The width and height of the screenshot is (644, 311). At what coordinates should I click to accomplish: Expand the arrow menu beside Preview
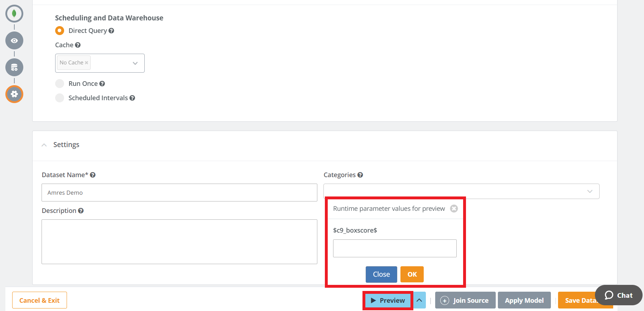(419, 300)
